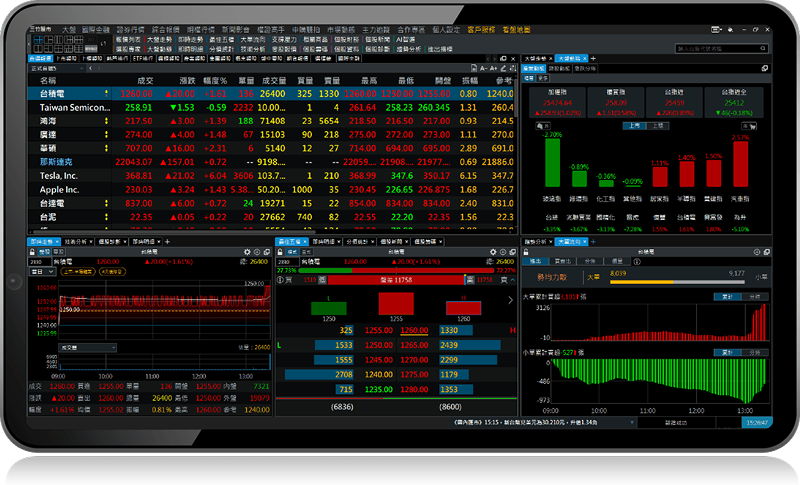This screenshot has width=800, height=485.
Task: Pop out the market overview panel
Action: click(765, 68)
